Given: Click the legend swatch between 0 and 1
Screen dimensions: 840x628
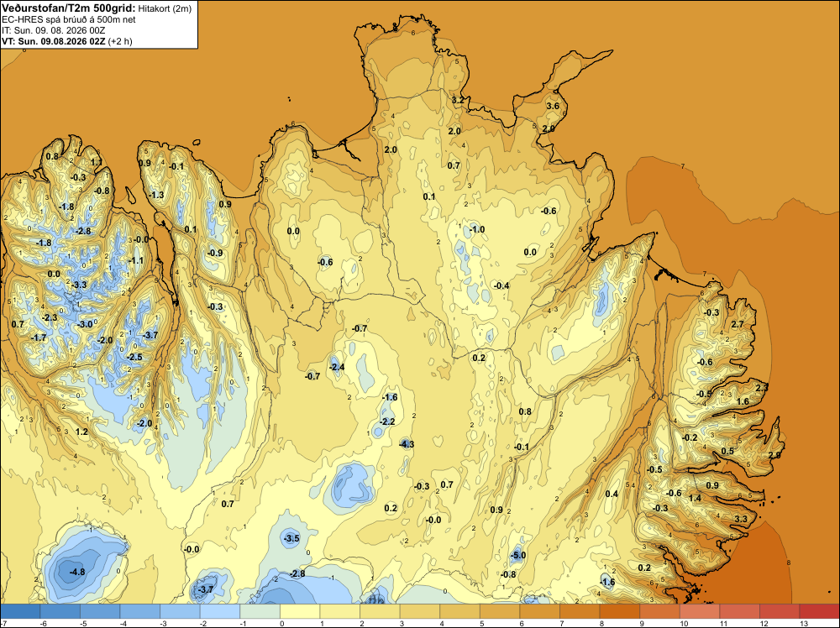Looking at the screenshot, I should 300,611.
